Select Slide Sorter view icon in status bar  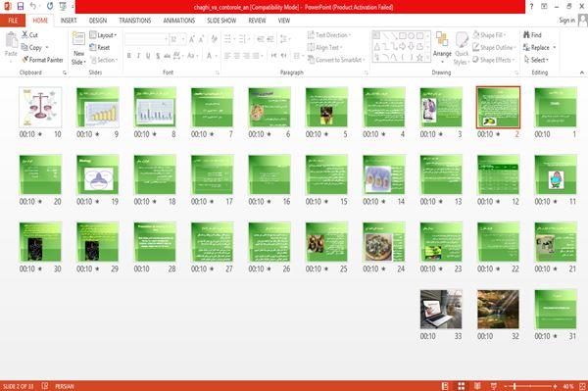(x=462, y=386)
